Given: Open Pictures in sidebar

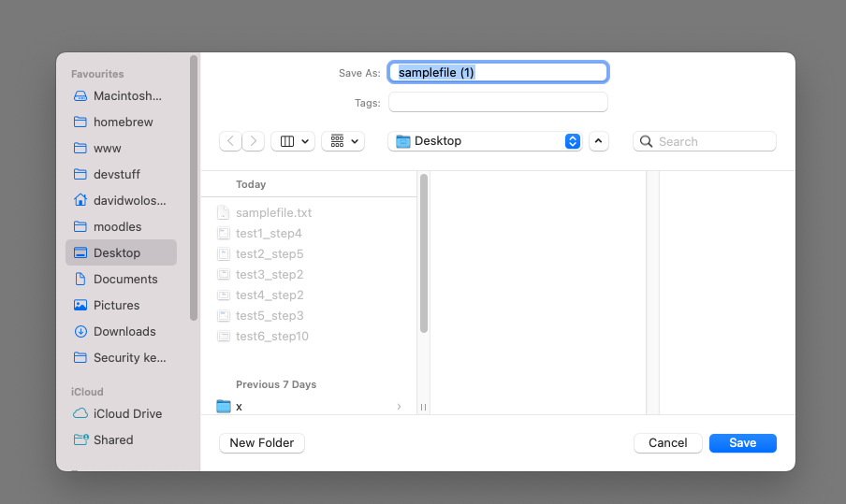Looking at the screenshot, I should (121, 305).
